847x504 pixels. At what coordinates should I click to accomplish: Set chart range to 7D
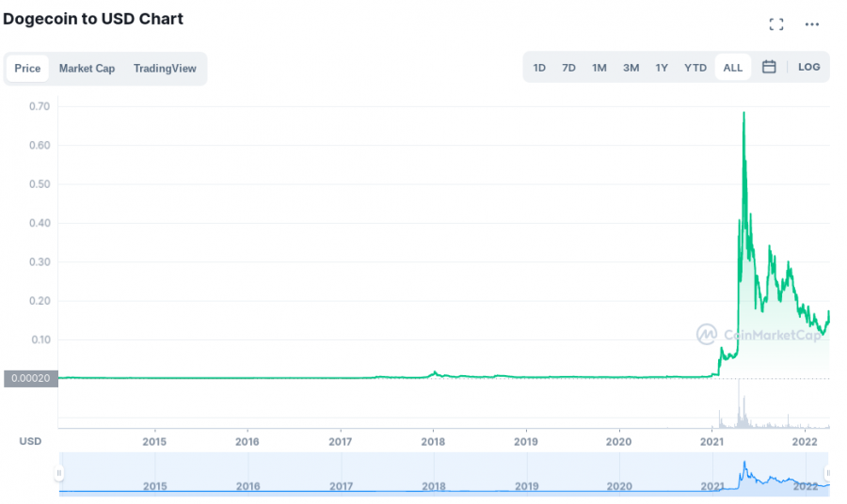pos(568,68)
